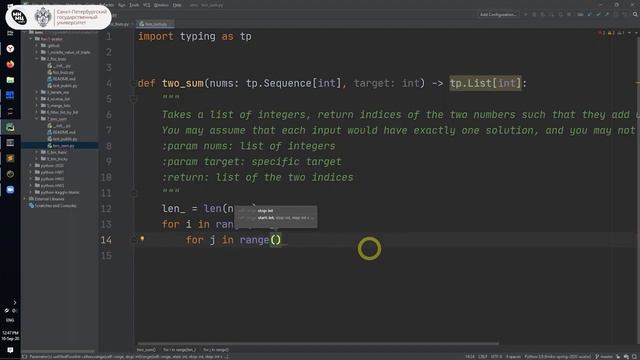Select README.md under 2_fizz_buzz

[64, 79]
